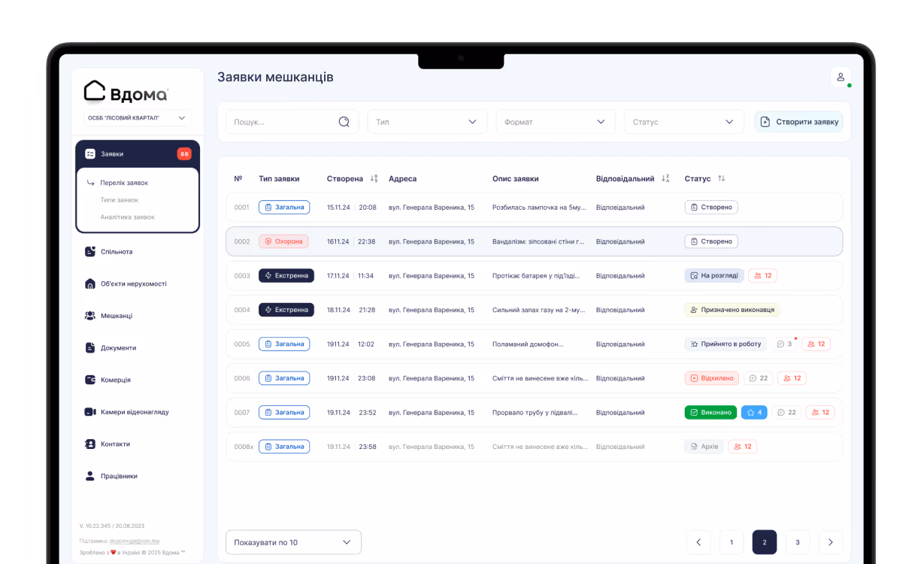
Task: Click the blue star rating 4 badge
Action: (x=754, y=412)
